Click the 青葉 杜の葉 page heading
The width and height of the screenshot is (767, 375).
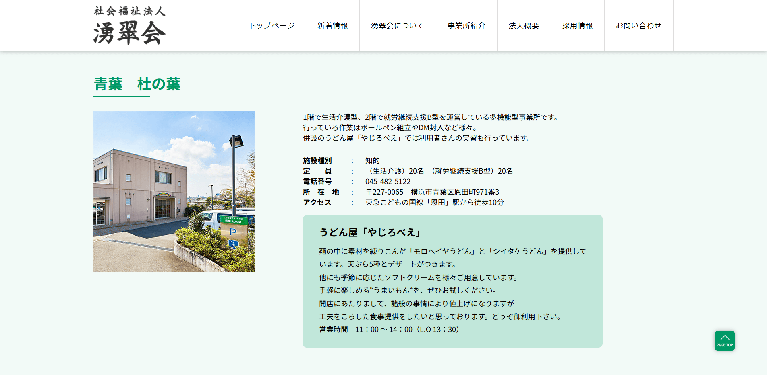tap(136, 84)
